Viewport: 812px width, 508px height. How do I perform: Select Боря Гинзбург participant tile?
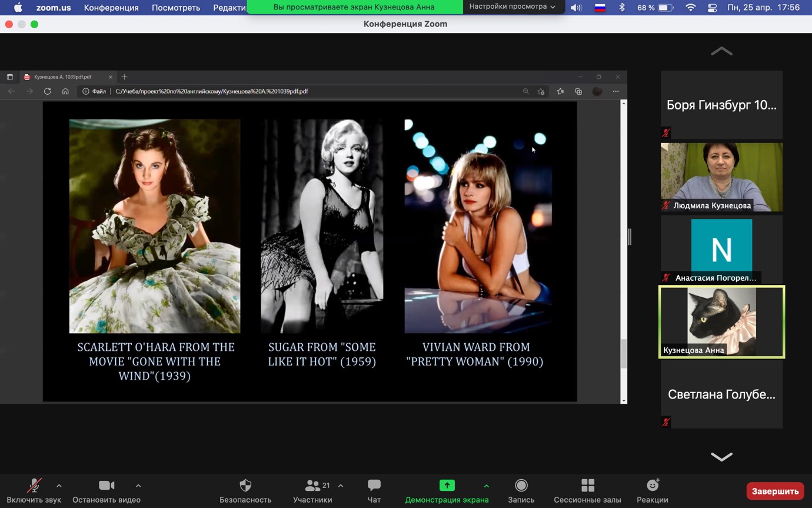coord(721,105)
